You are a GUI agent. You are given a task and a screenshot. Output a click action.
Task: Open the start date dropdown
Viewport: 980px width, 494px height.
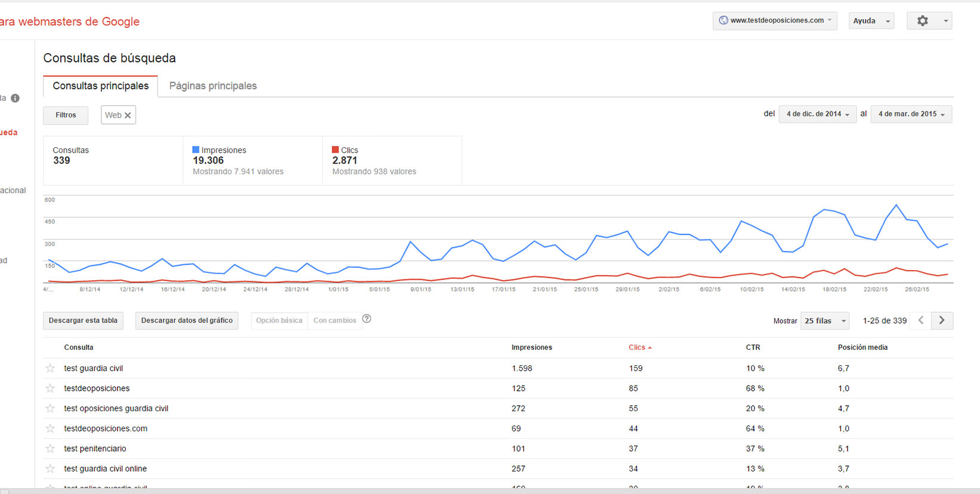coord(817,114)
